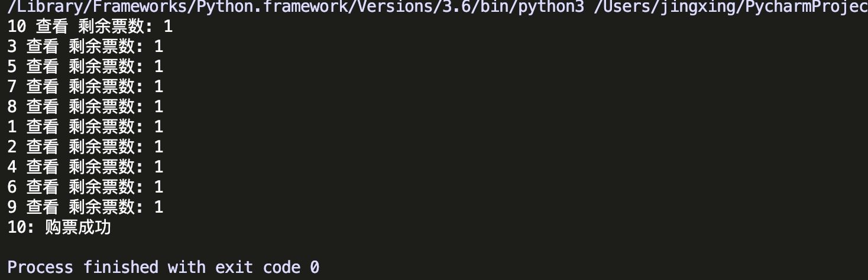
Task: Place cursor on the "5 查看 剩余票数: 1" line
Action: (x=85, y=67)
